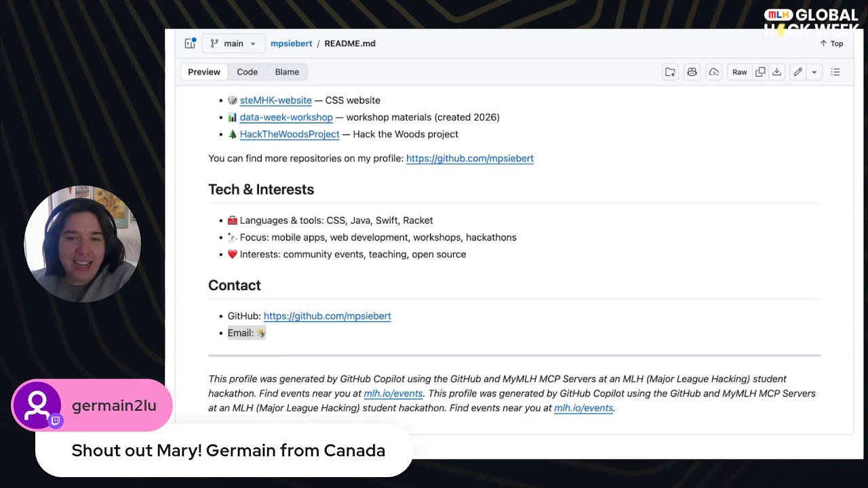Open the GitHub contact link under Contact
The height and width of the screenshot is (488, 868).
point(327,316)
